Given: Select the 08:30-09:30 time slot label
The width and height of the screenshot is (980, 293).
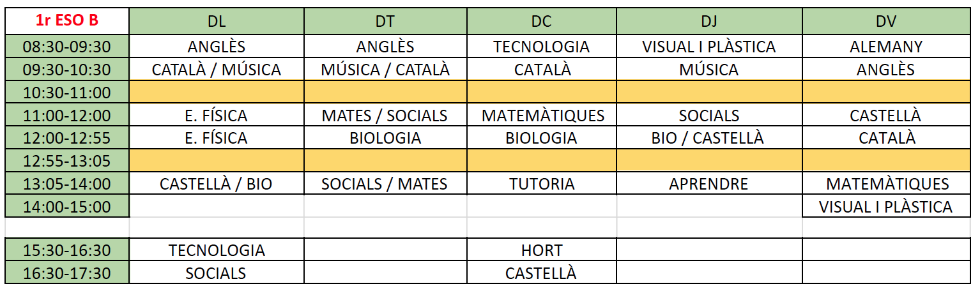Looking at the screenshot, I should coord(67,47).
